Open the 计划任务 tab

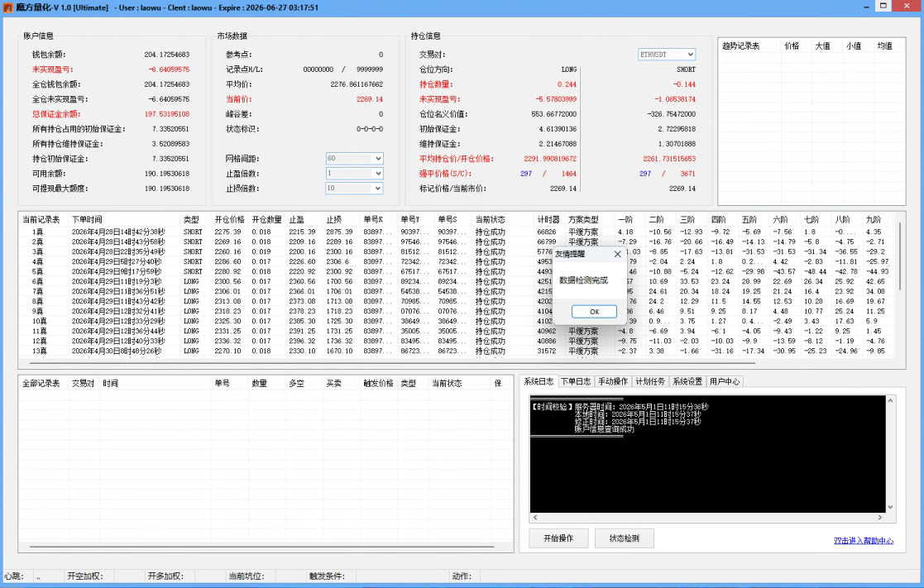pyautogui.click(x=650, y=381)
